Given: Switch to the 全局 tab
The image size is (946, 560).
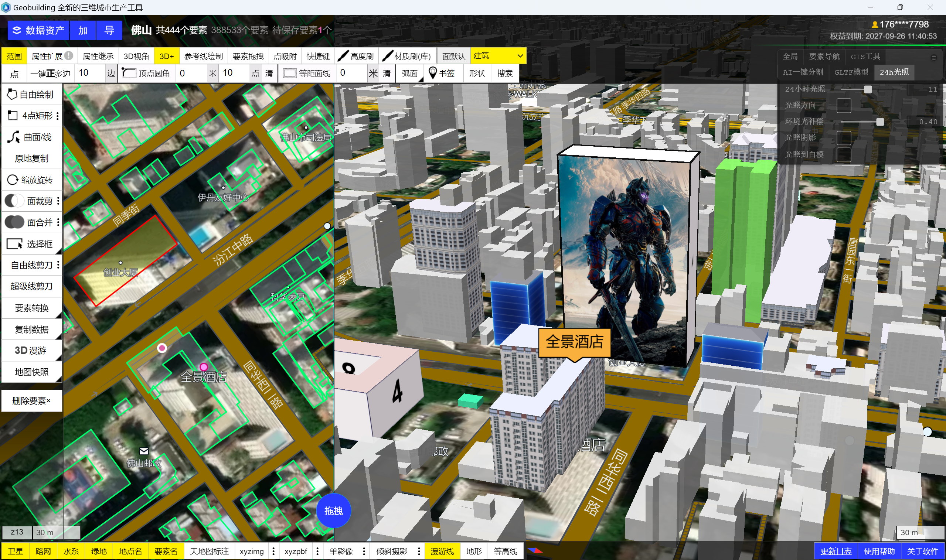Looking at the screenshot, I should click(790, 56).
